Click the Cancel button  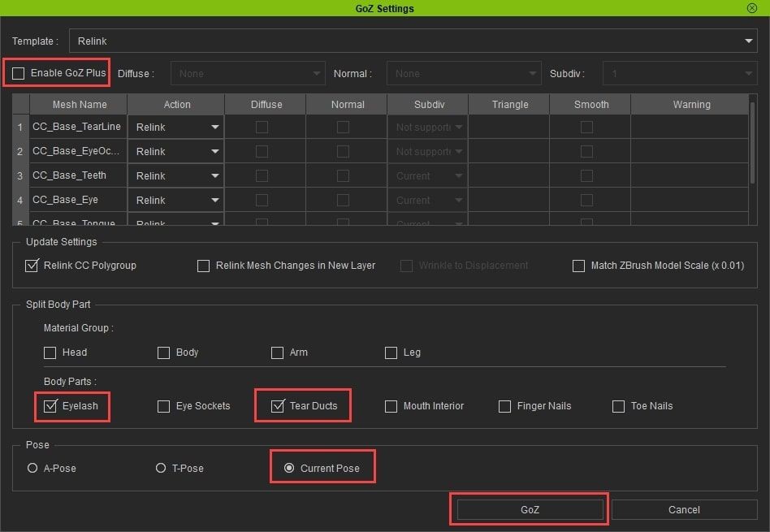pos(684,509)
